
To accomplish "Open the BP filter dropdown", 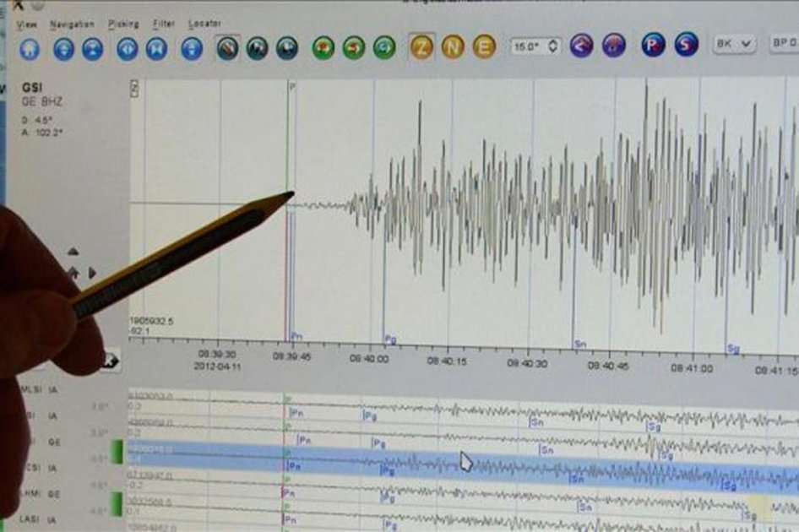I will [x=785, y=43].
